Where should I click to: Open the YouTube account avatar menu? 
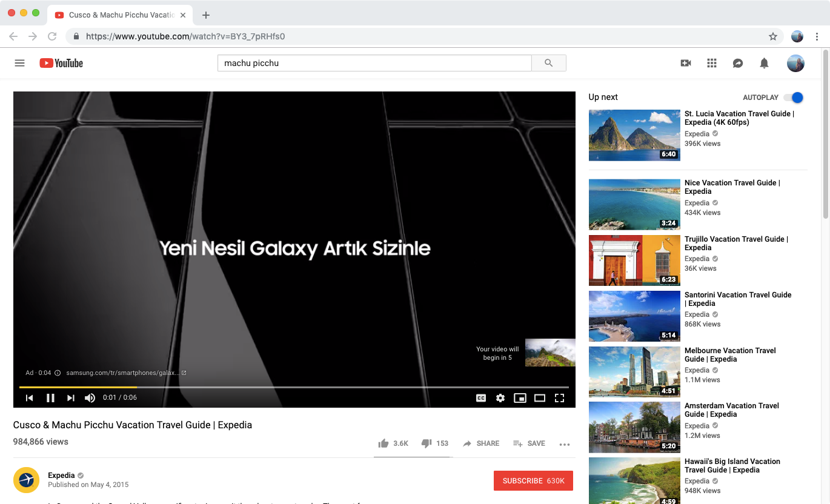point(795,63)
